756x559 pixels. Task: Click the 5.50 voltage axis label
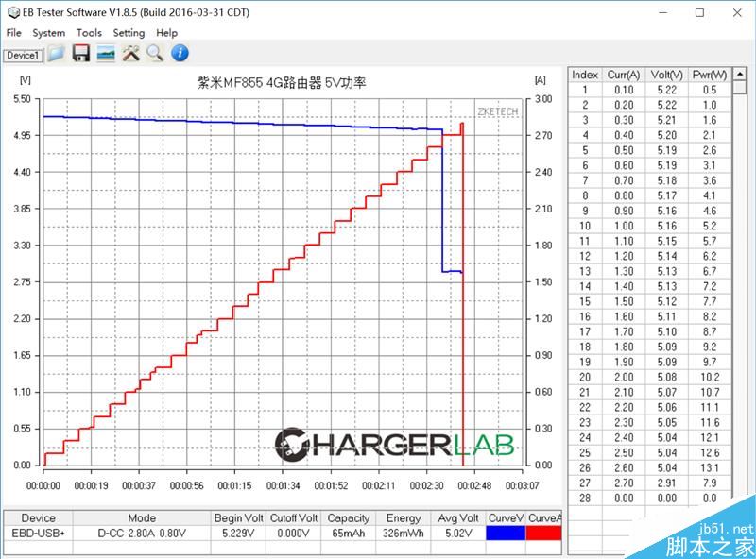click(x=22, y=99)
